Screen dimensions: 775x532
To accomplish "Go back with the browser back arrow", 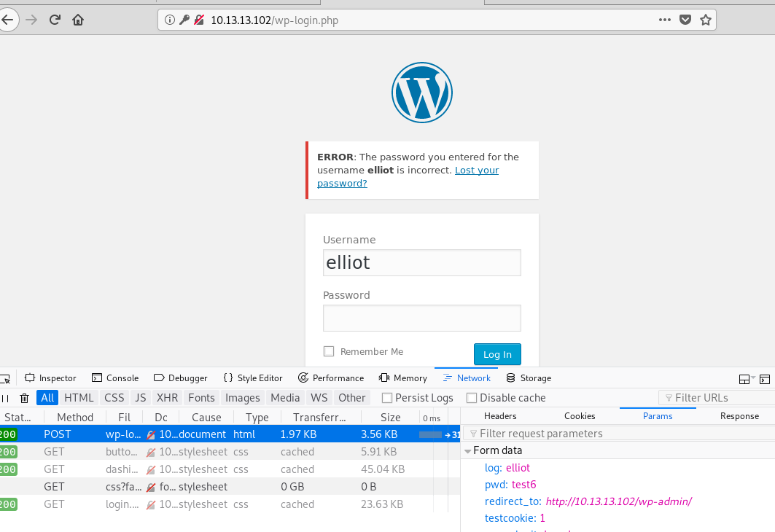I will click(7, 20).
